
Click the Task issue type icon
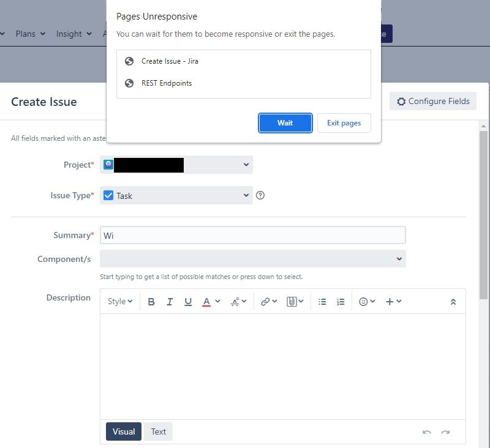pyautogui.click(x=108, y=195)
